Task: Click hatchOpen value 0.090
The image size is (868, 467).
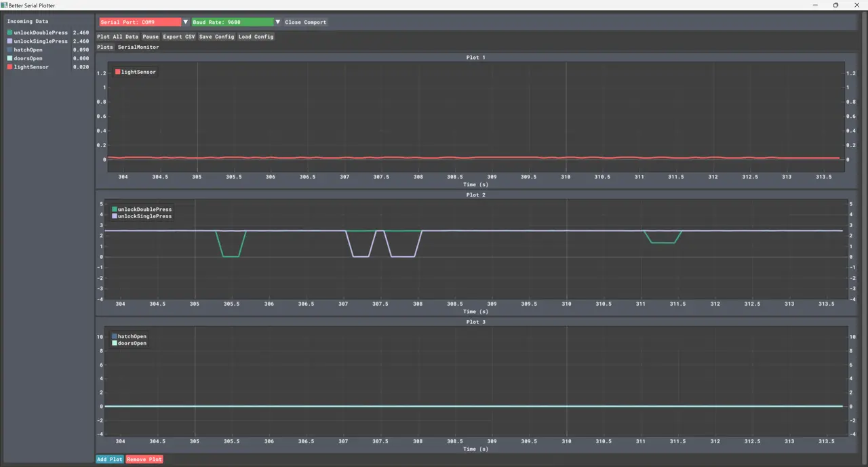Action: coord(81,49)
